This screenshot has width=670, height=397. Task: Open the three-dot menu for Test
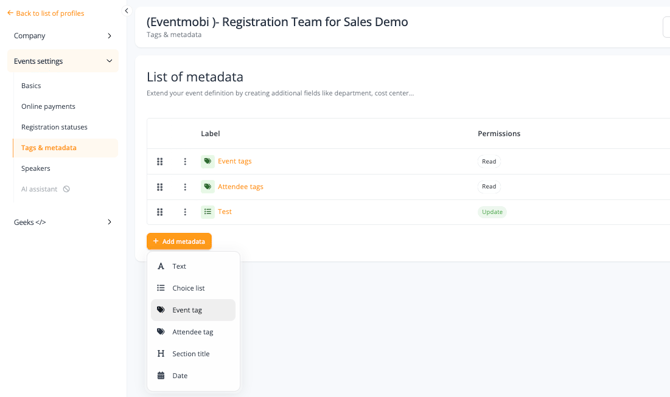185,212
